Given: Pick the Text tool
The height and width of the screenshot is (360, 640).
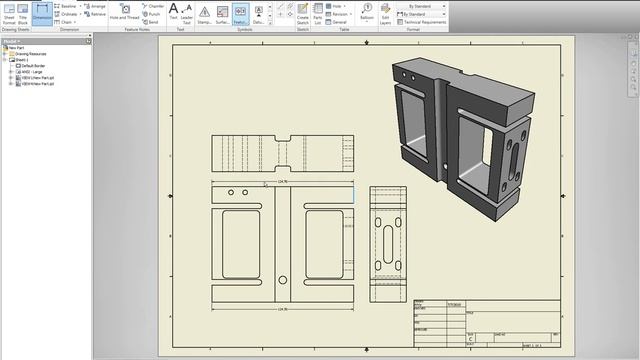Looking at the screenshot, I should coord(173,12).
